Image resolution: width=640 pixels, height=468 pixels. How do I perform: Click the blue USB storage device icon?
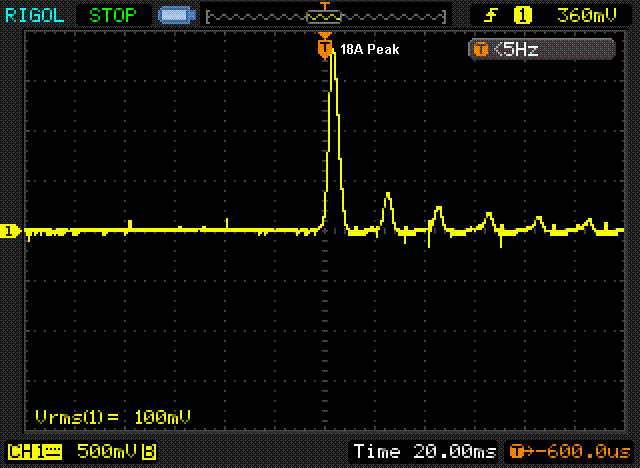pyautogui.click(x=177, y=16)
